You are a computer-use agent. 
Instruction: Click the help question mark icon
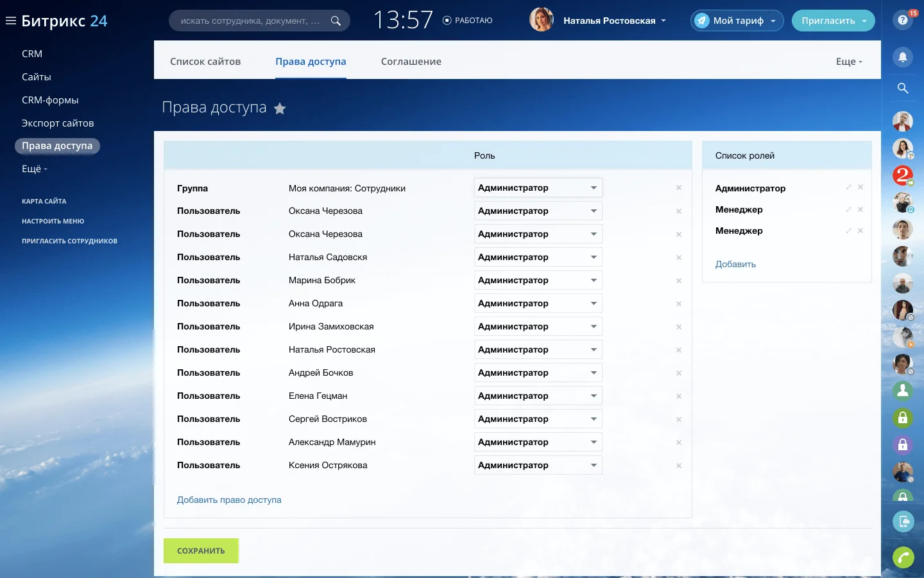[902, 21]
